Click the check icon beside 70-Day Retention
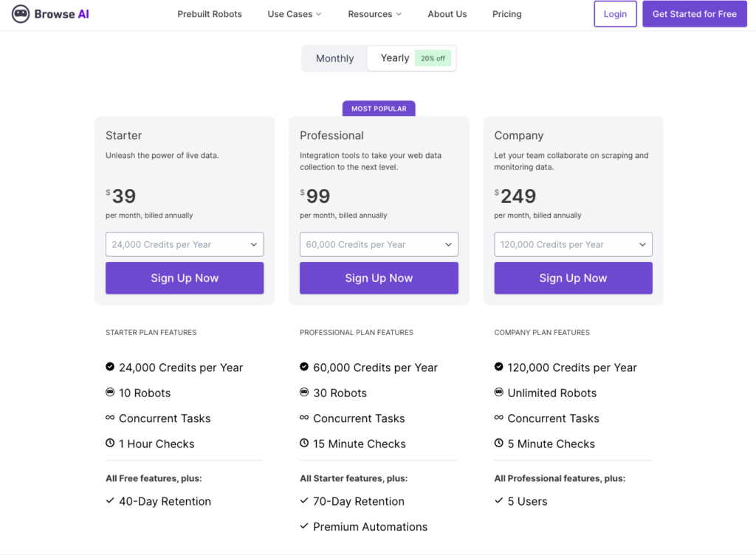 (304, 500)
